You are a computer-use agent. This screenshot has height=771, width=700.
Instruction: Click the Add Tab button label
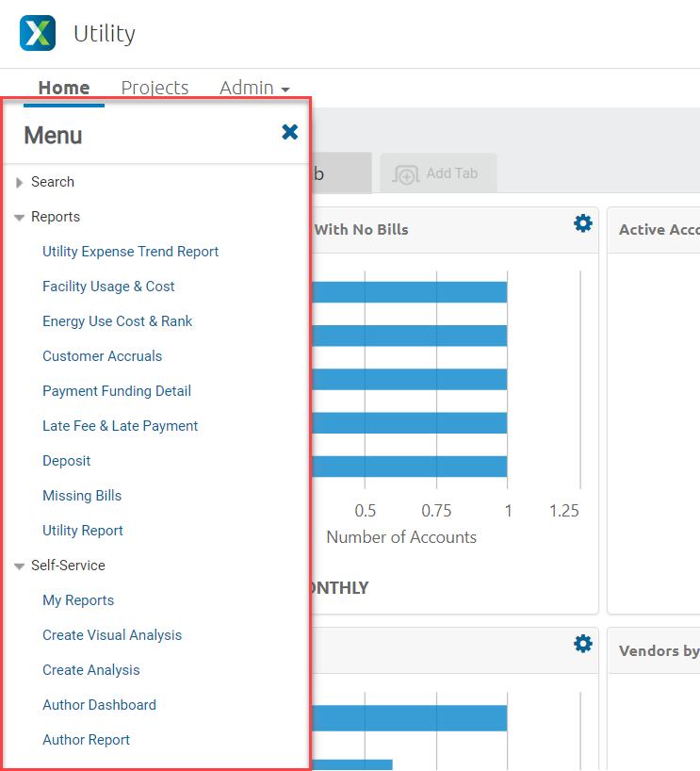coord(452,173)
